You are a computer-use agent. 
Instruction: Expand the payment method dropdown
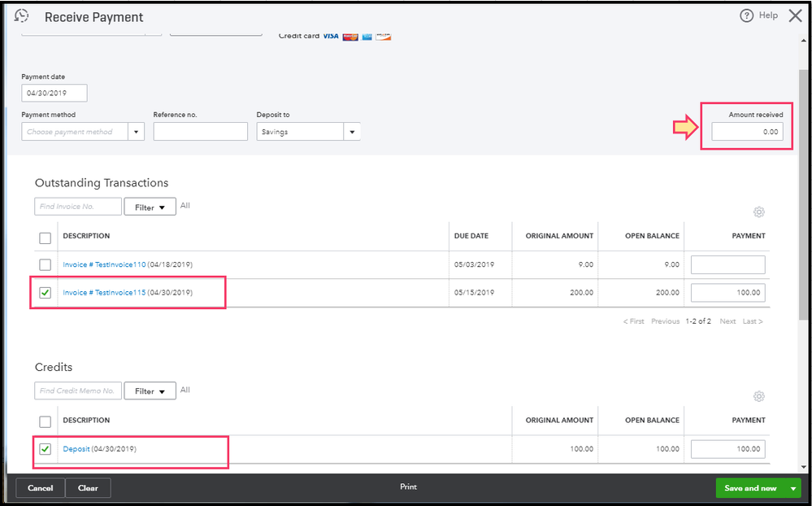pyautogui.click(x=136, y=132)
